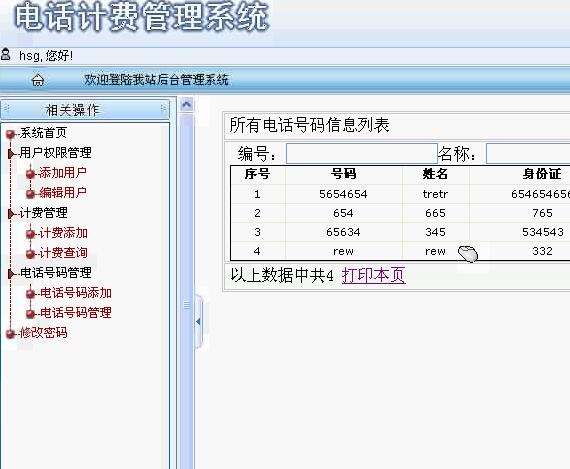
Task: Click 电话号码管理 parent tree label
Action: tap(56, 273)
